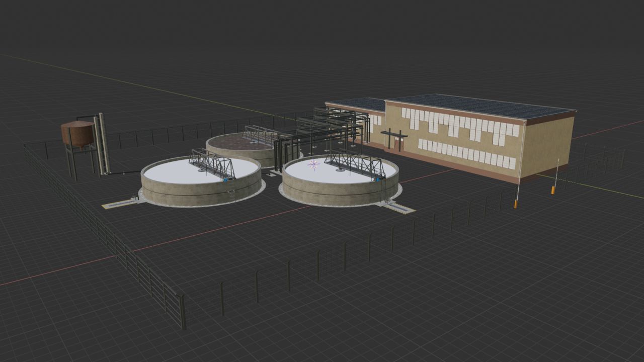
Task: Select the lower row of building windows
Action: (x=467, y=153)
